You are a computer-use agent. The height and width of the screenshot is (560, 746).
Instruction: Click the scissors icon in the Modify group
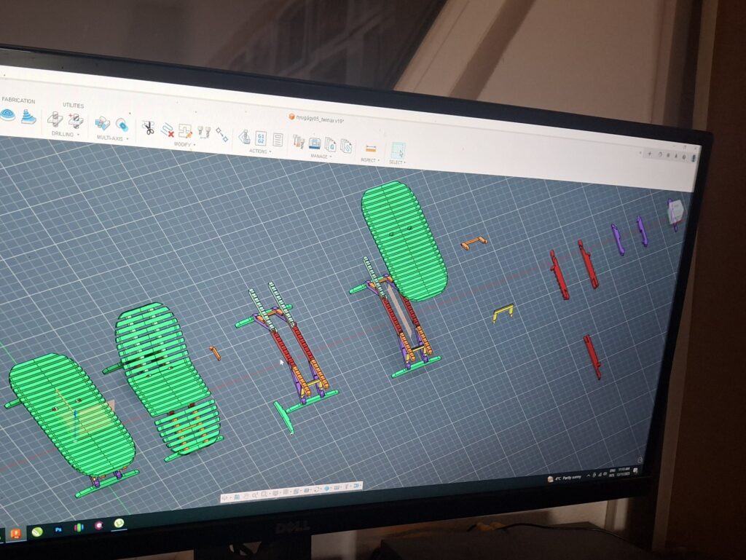(147, 128)
